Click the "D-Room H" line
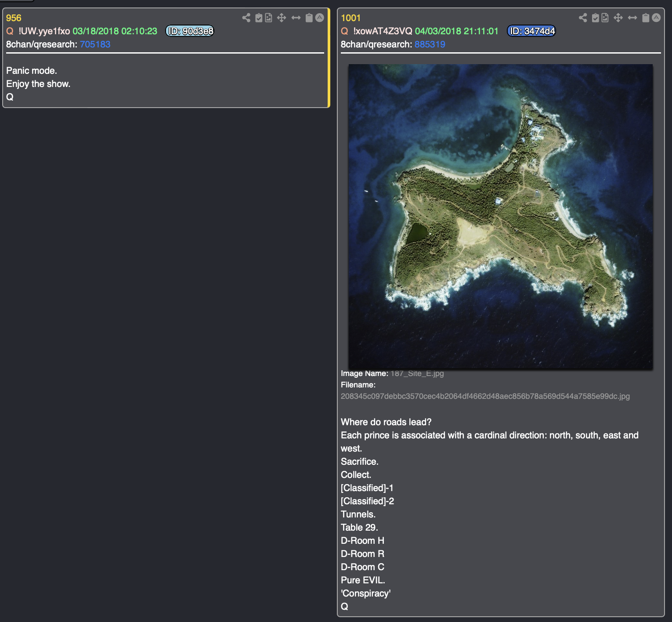Image resolution: width=672 pixels, height=622 pixels. pyautogui.click(x=363, y=541)
